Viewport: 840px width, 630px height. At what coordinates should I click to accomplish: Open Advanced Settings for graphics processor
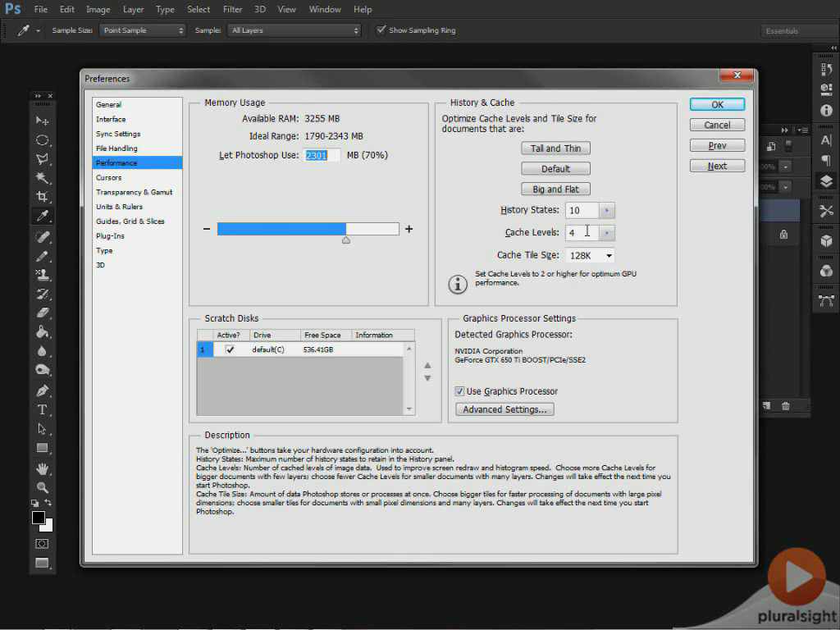[x=504, y=409]
